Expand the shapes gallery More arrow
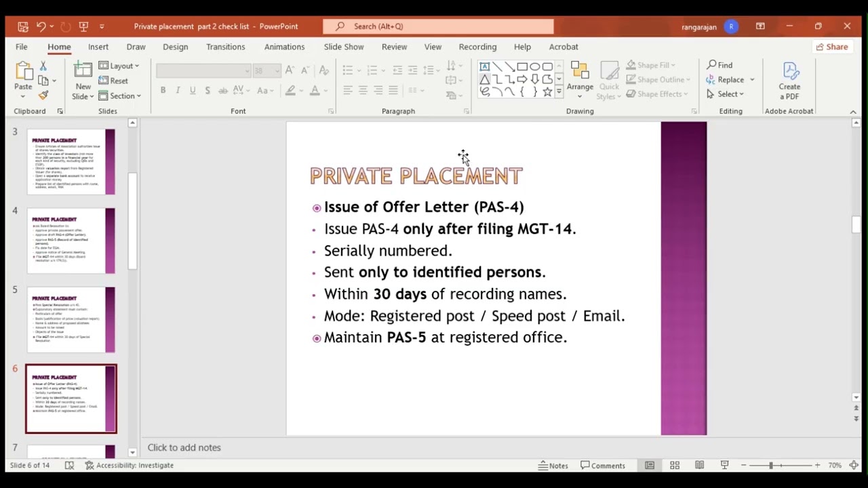This screenshot has height=488, width=868. click(559, 92)
